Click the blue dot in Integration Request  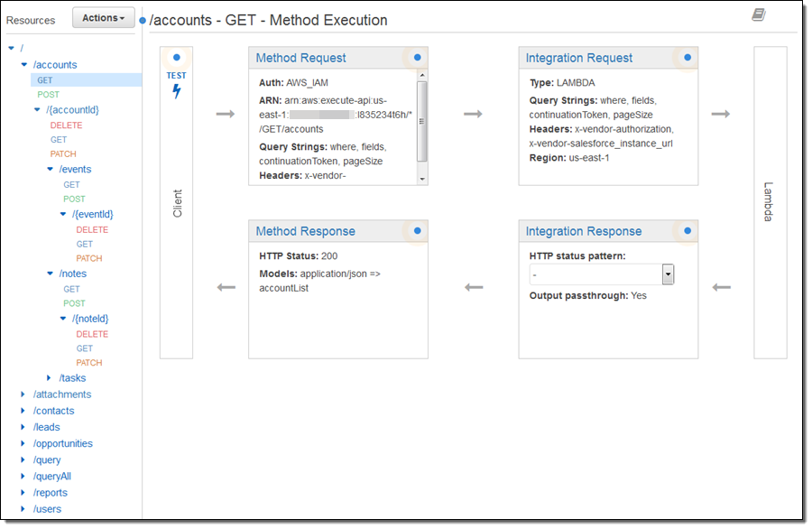click(687, 57)
